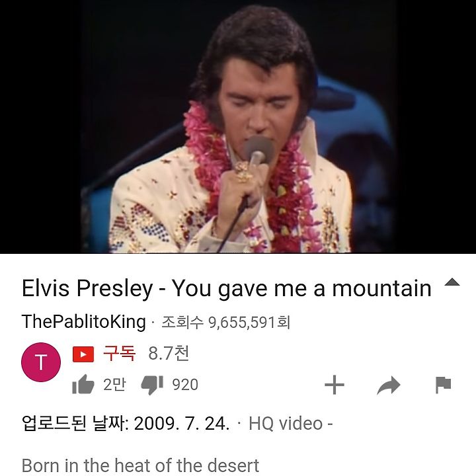Tap the Elvis video player area
The height and width of the screenshot is (476, 476).
(238, 126)
